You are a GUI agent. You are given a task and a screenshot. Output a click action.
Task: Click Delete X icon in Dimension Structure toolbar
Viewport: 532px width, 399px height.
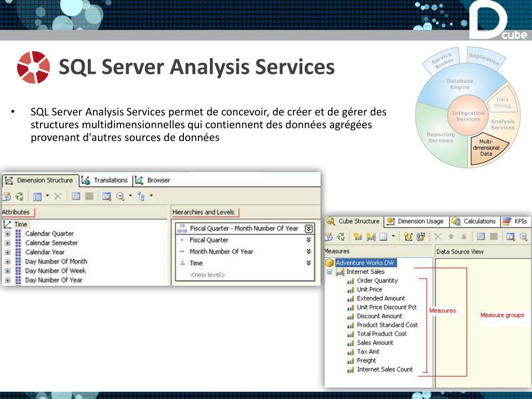pos(58,196)
